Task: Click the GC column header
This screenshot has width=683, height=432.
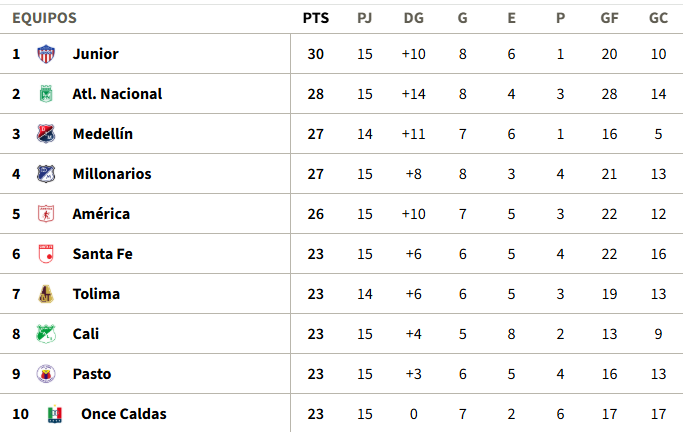Action: [x=658, y=18]
